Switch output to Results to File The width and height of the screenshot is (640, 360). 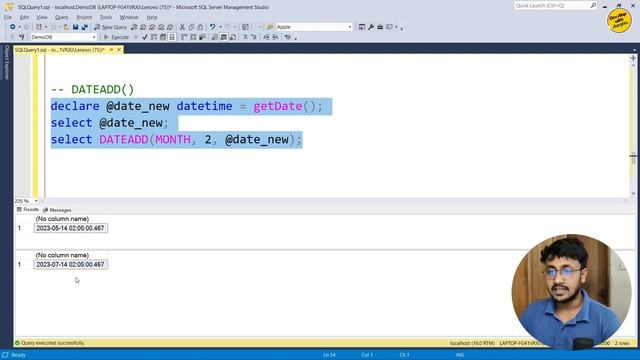(233, 37)
